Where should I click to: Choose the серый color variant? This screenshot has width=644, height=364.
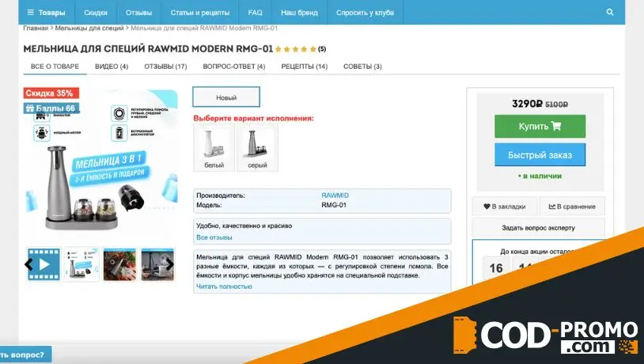tap(257, 148)
